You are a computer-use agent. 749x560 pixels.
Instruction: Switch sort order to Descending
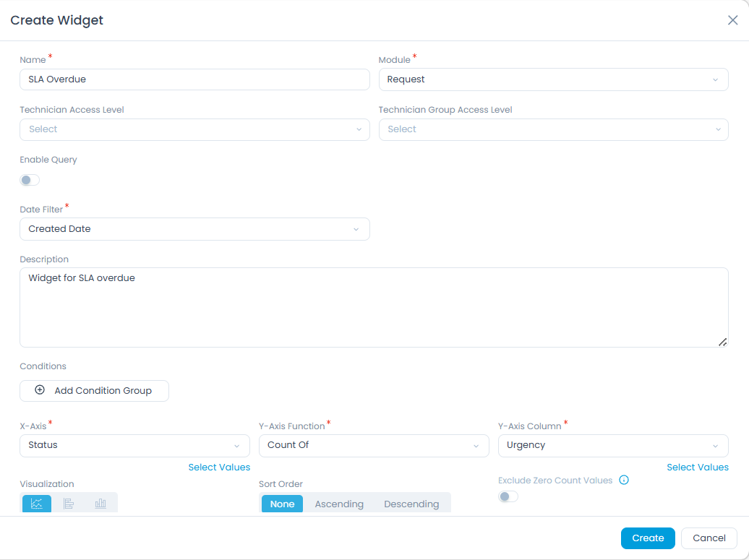coord(411,503)
